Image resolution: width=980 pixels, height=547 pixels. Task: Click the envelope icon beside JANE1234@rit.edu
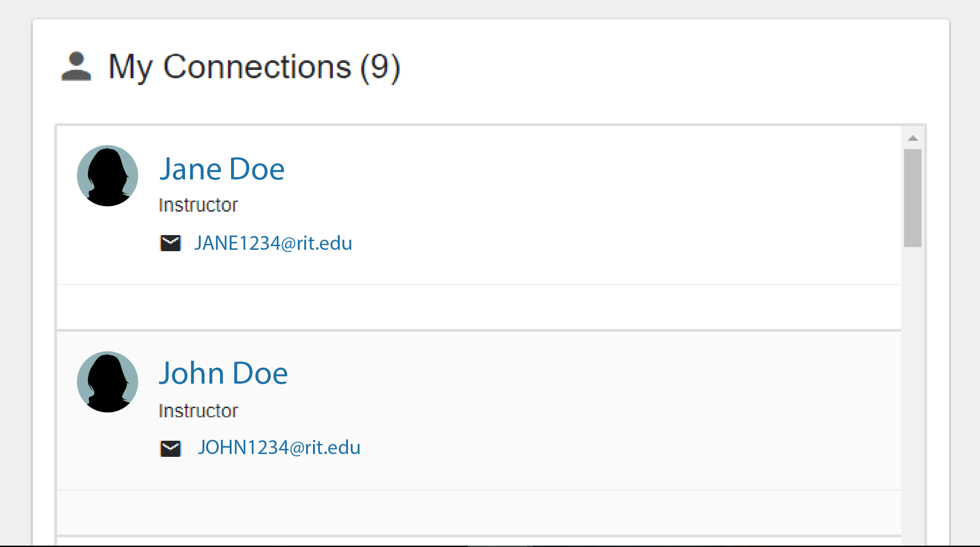[x=170, y=243]
